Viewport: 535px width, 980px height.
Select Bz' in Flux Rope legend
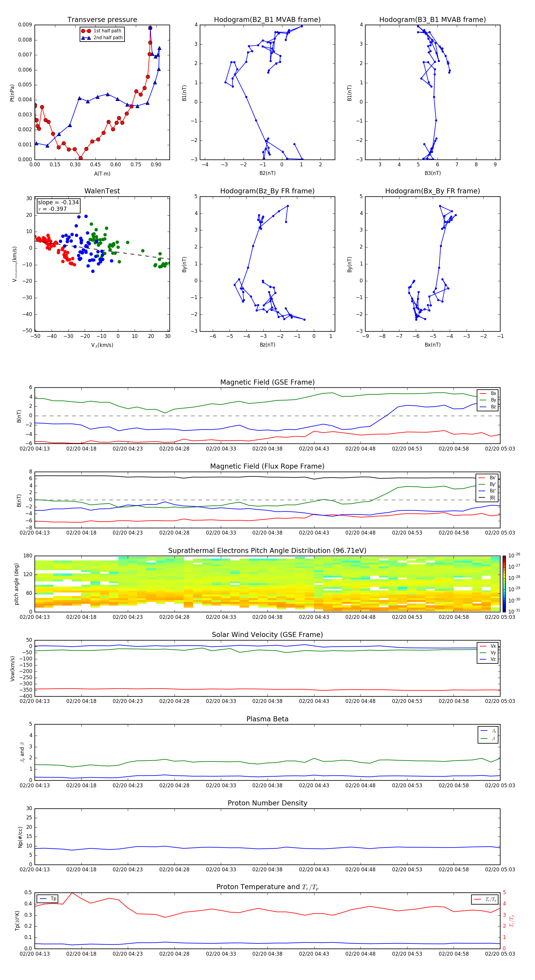487,491
